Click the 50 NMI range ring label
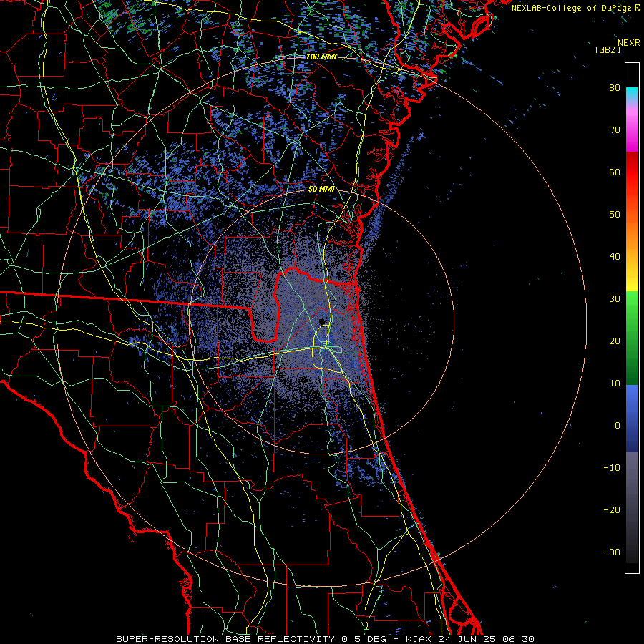 pos(321,190)
